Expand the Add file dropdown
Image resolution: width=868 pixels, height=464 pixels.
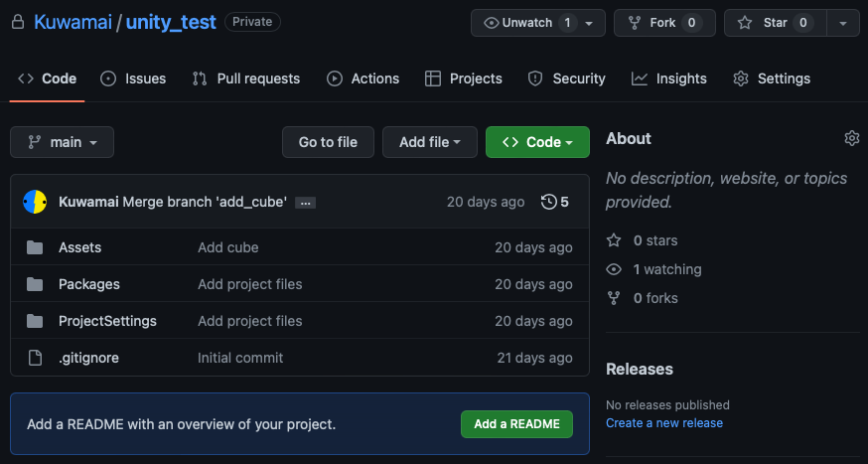point(430,142)
